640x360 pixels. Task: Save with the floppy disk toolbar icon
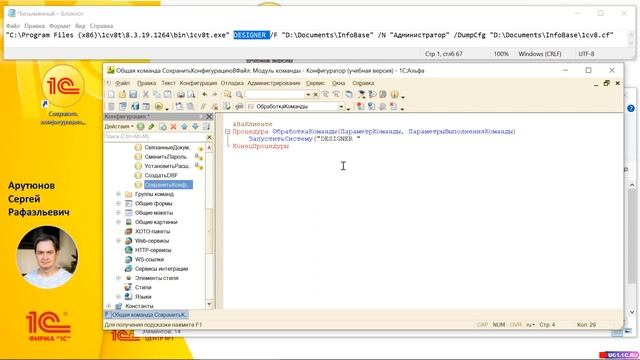[133, 95]
